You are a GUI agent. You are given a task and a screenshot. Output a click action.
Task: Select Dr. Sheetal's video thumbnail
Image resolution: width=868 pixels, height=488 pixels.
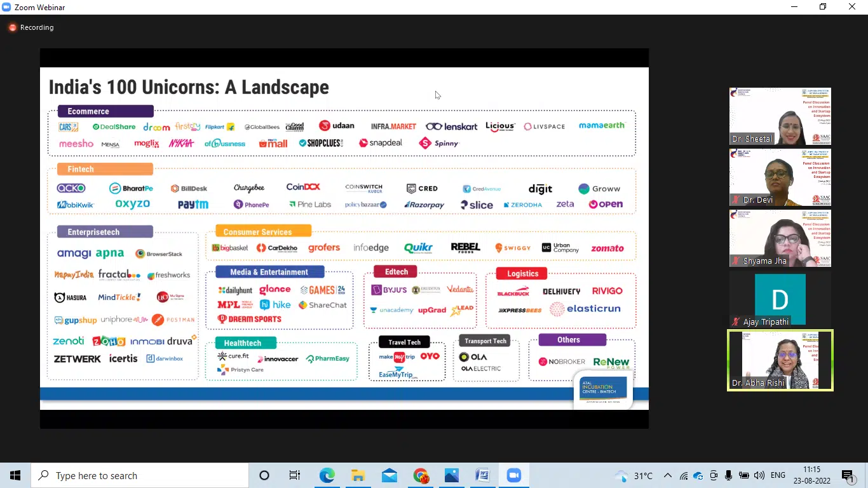click(780, 116)
